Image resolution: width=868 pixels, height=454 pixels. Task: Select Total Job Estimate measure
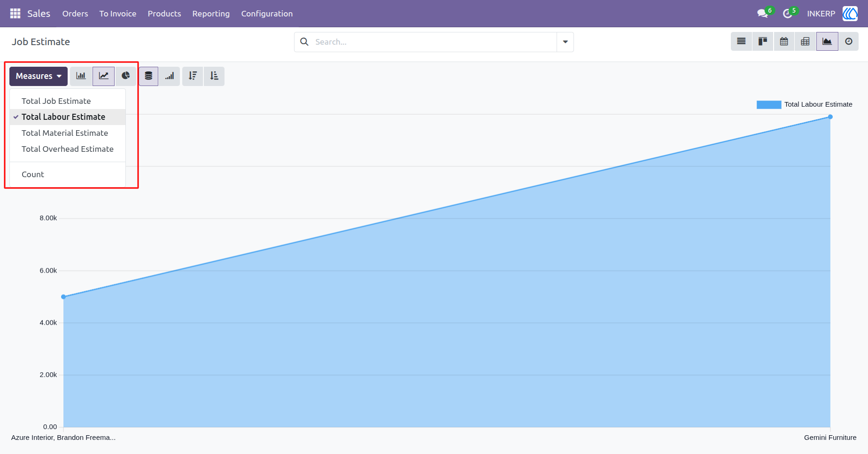[x=68, y=101]
